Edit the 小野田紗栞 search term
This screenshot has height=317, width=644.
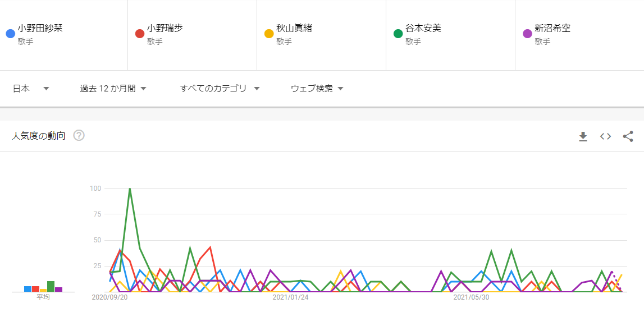tap(40, 28)
